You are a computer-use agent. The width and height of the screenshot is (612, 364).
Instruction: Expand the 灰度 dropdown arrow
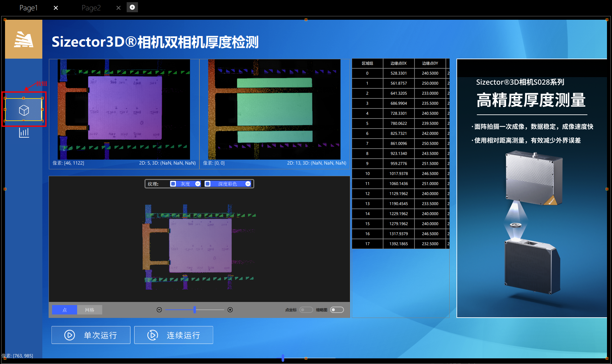click(x=198, y=184)
